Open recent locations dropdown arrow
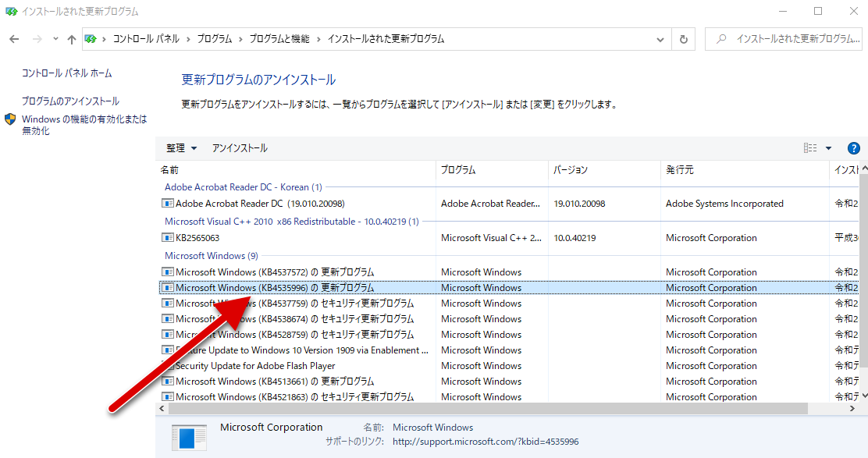Screen dimensions: 868x458 click(x=55, y=39)
